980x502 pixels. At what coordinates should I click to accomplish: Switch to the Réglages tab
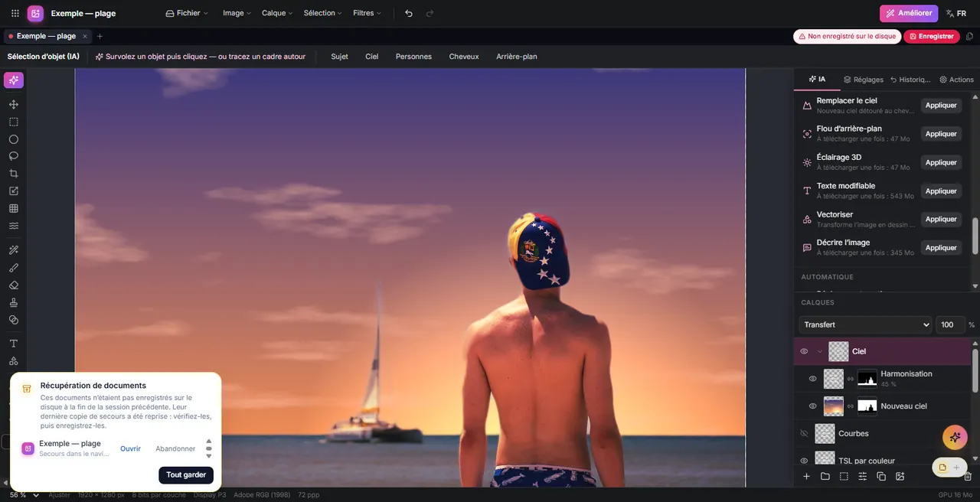pyautogui.click(x=863, y=80)
